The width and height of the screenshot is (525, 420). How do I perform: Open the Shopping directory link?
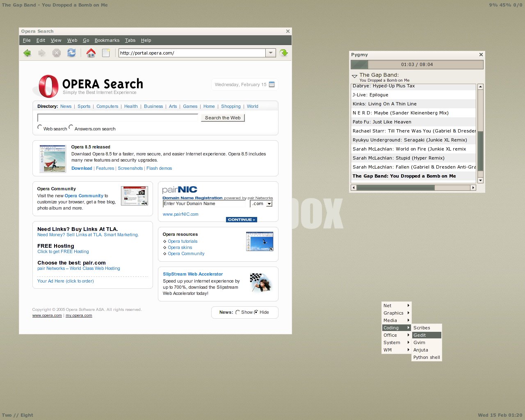231,106
